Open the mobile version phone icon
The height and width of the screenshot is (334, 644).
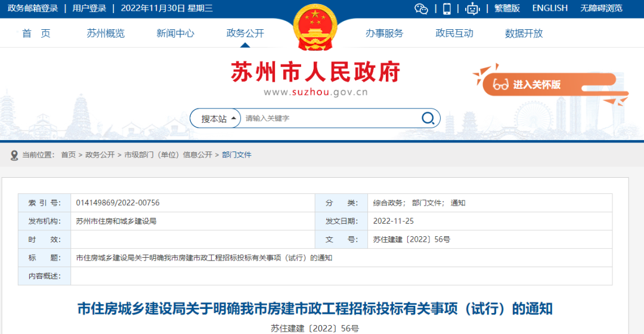447,8
